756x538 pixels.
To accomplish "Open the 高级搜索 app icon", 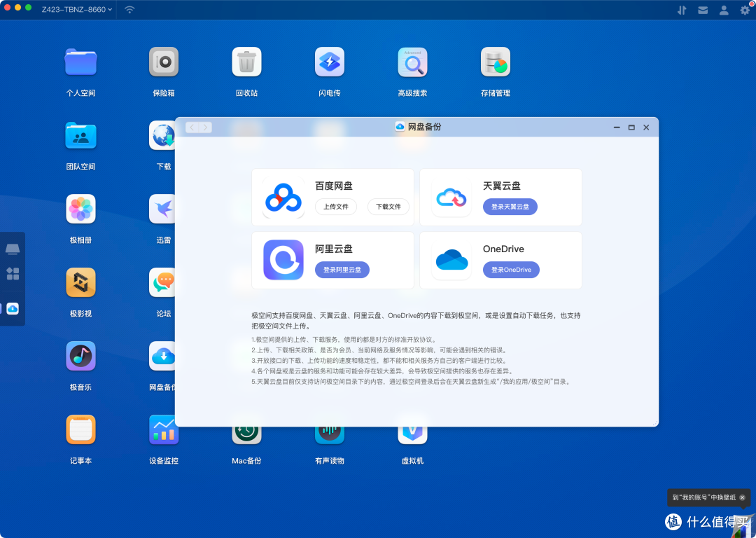I will (413, 62).
